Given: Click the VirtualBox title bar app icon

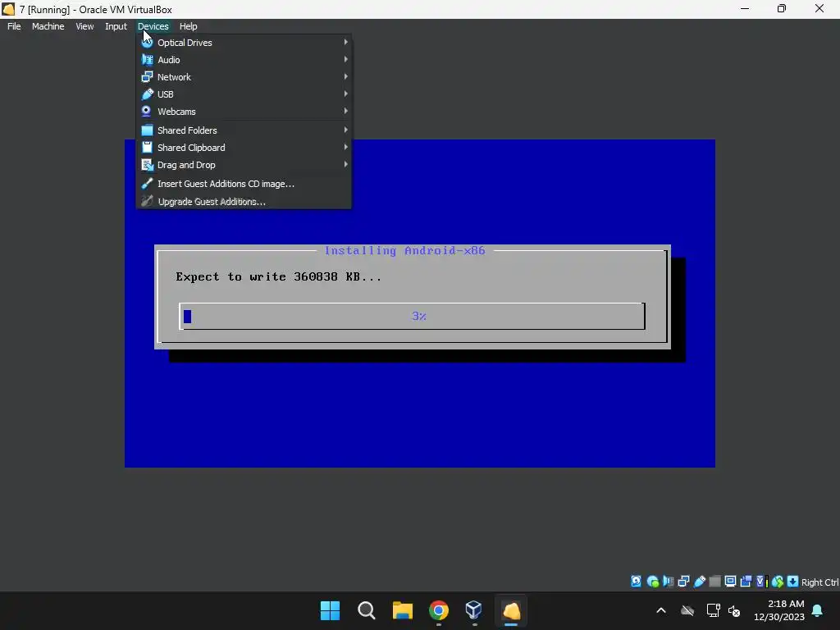Looking at the screenshot, I should point(8,9).
